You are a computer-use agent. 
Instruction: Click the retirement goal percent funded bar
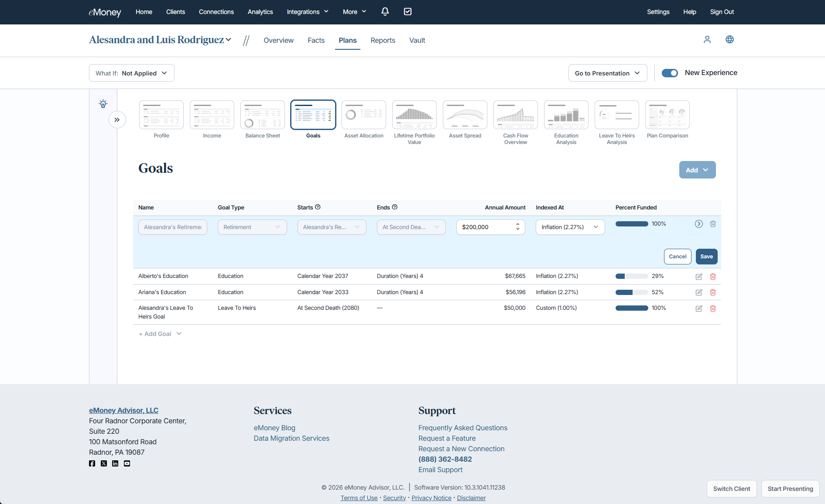click(x=631, y=224)
